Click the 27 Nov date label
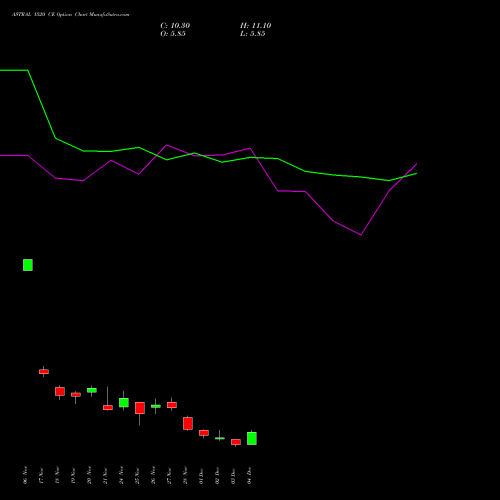This screenshot has height=500, width=500. coord(170,475)
